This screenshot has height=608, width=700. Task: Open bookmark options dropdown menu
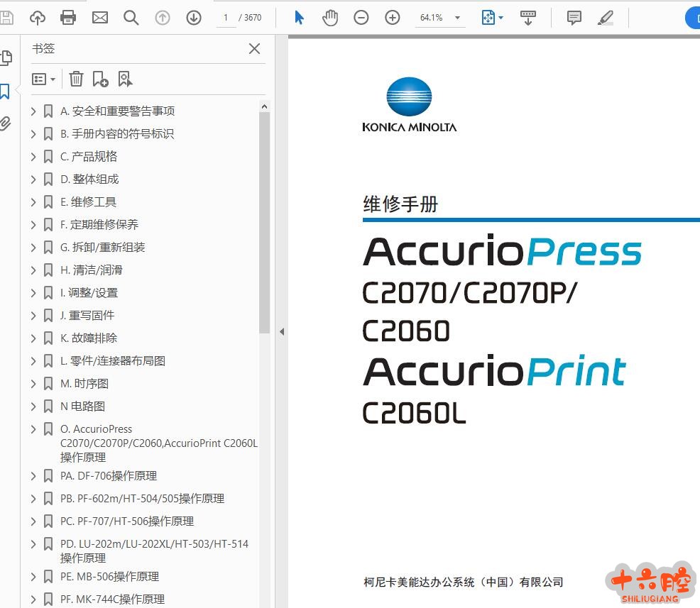(x=44, y=79)
